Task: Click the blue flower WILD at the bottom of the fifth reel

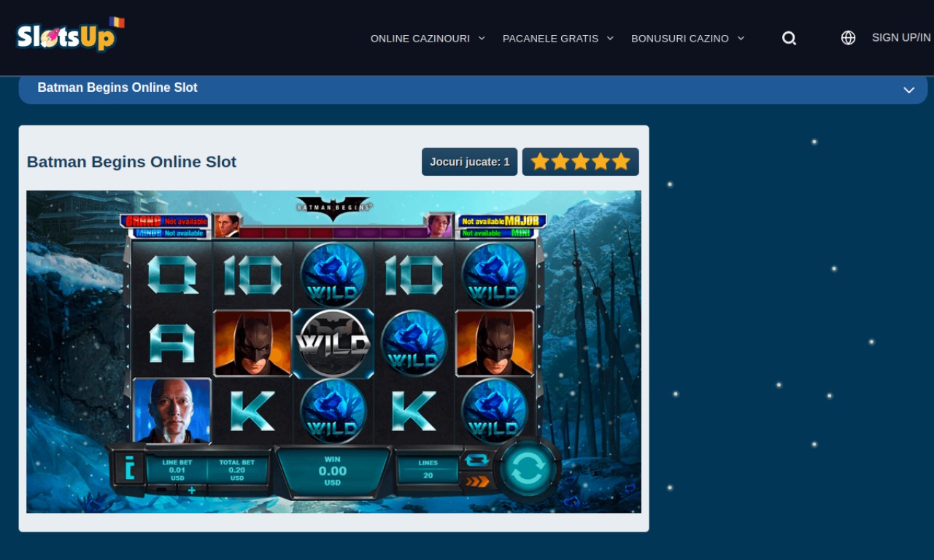Action: [x=495, y=411]
